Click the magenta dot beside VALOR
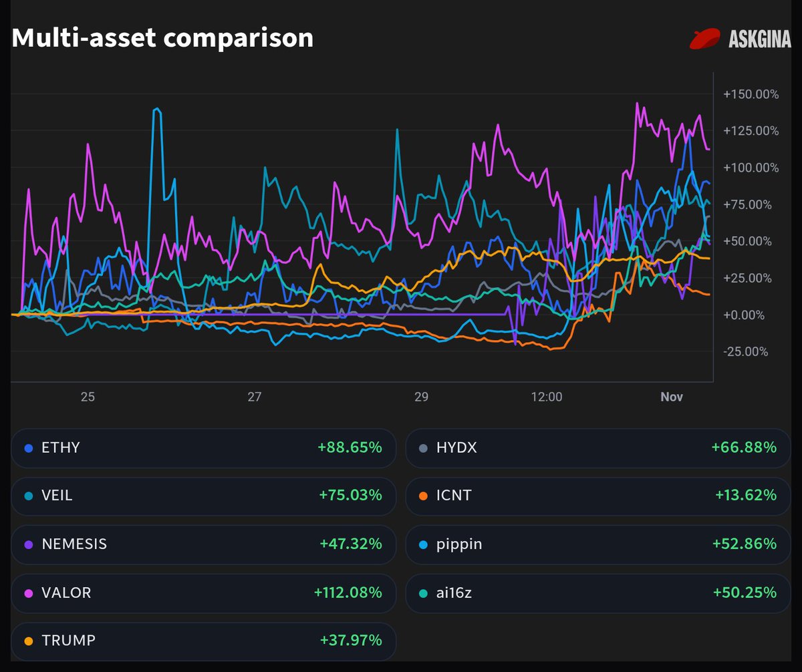 click(x=28, y=593)
